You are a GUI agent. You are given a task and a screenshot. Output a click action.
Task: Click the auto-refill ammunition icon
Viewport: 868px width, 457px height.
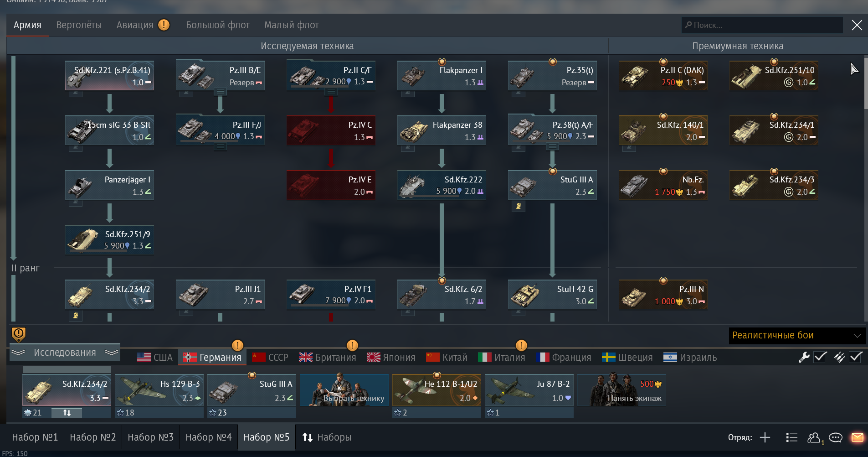click(x=839, y=357)
